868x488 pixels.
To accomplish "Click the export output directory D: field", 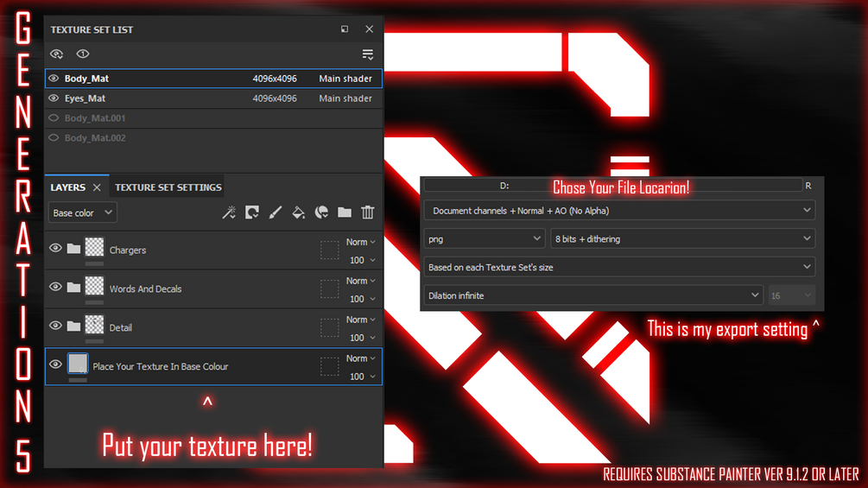I will click(613, 186).
